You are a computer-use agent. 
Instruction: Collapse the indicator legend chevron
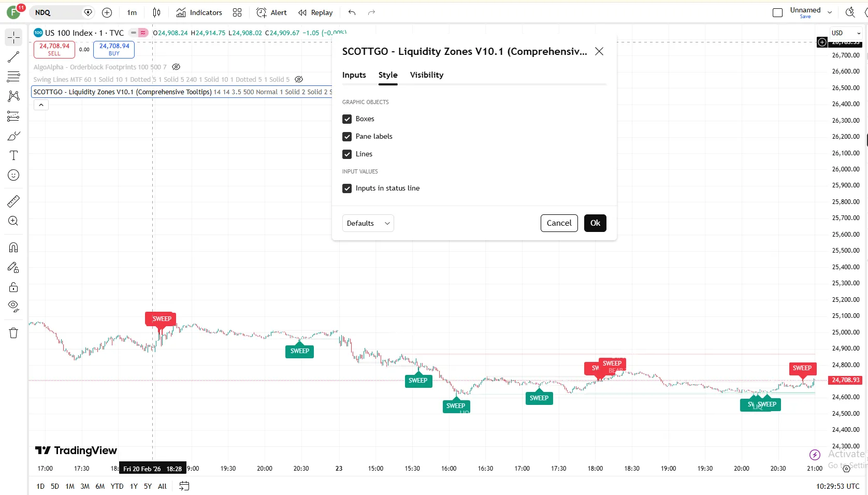pos(41,105)
